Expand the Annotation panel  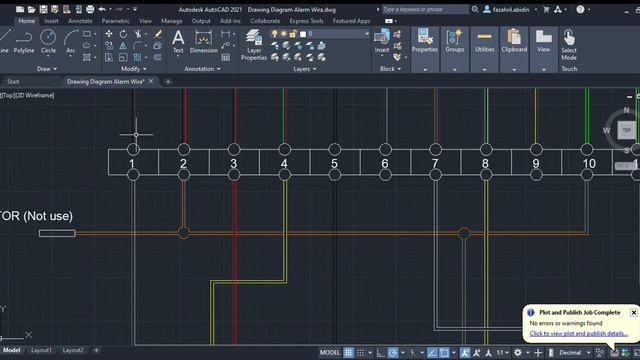[202, 69]
